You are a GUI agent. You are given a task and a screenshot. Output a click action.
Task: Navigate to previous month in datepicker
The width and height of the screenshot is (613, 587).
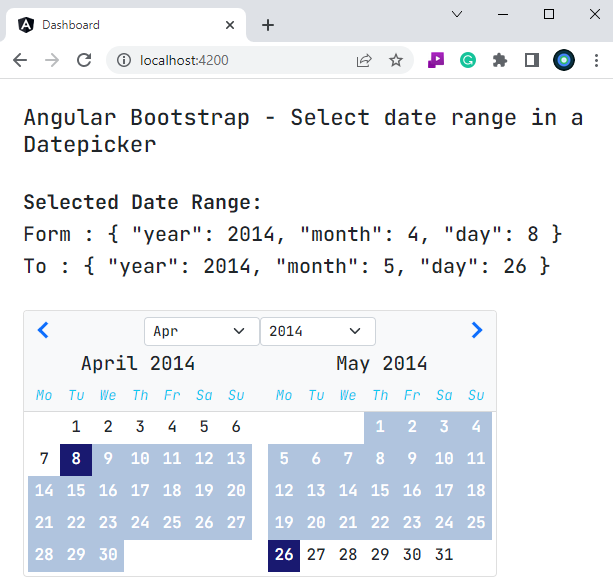(x=43, y=330)
